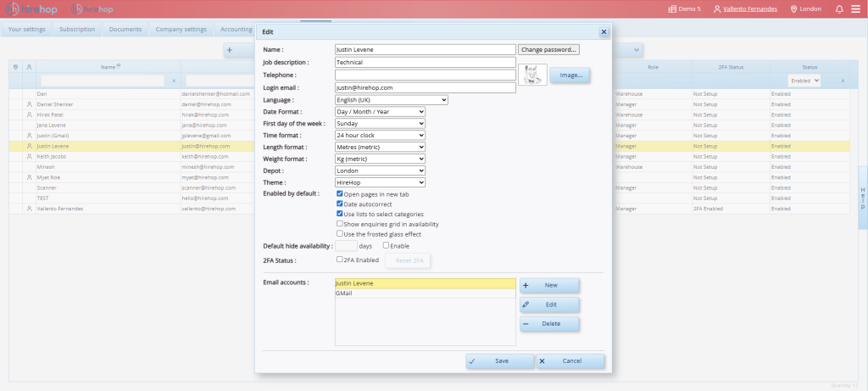This screenshot has height=391, width=868.
Task: Add a New email account
Action: click(549, 285)
